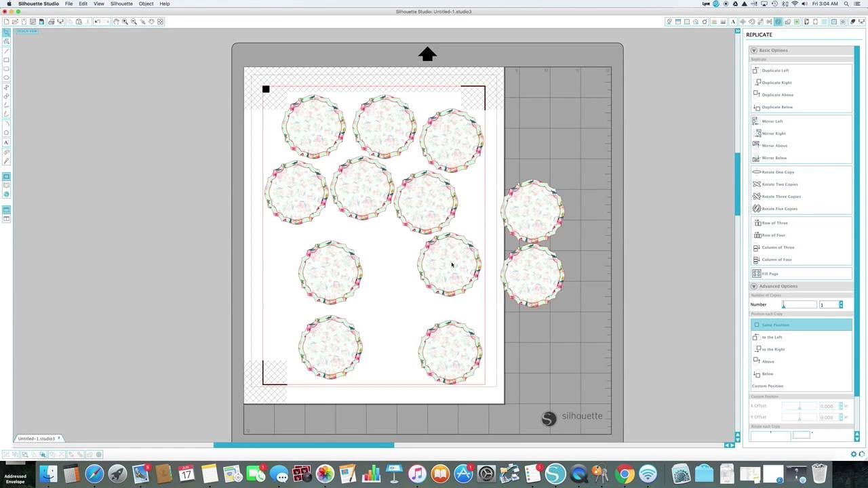Click the Number of copies slider
Image resolution: width=868 pixels, height=488 pixels.
click(x=800, y=304)
